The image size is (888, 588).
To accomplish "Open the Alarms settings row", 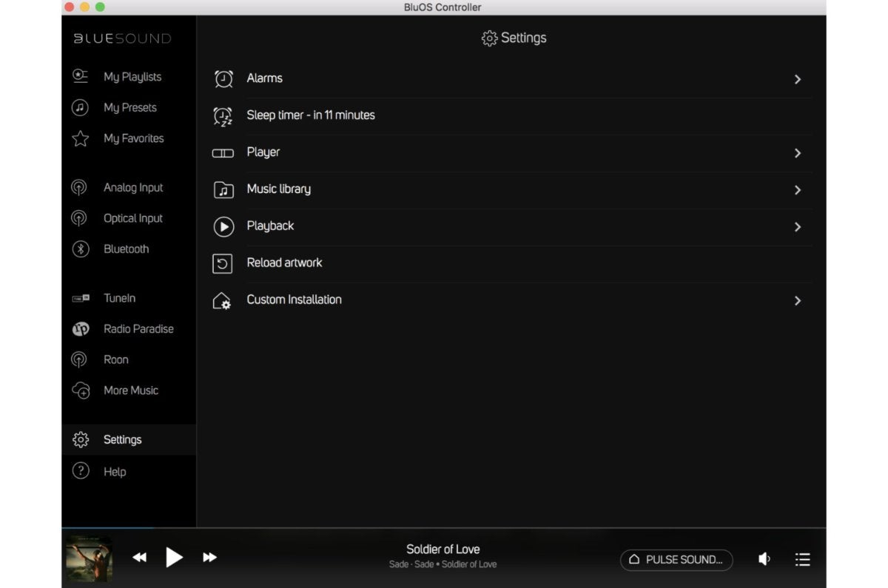I will [511, 79].
